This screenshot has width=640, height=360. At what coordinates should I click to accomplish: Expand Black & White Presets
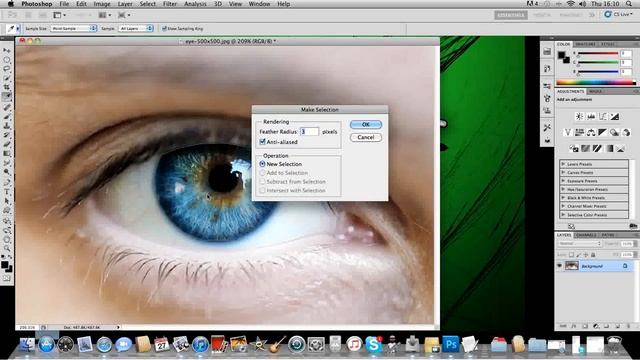click(x=563, y=198)
